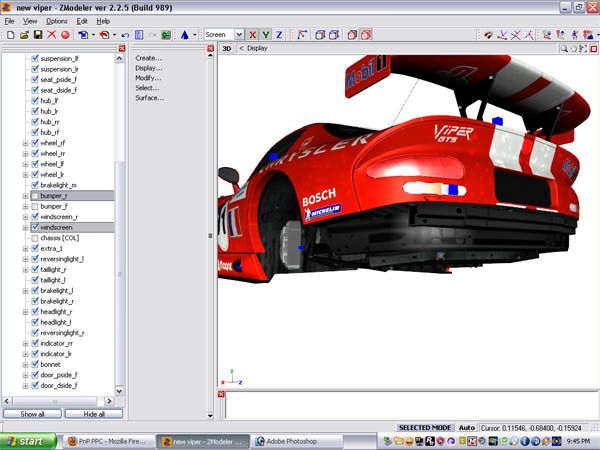Uncheck the windscreen checkbox
600x450 pixels.
pyautogui.click(x=34, y=227)
